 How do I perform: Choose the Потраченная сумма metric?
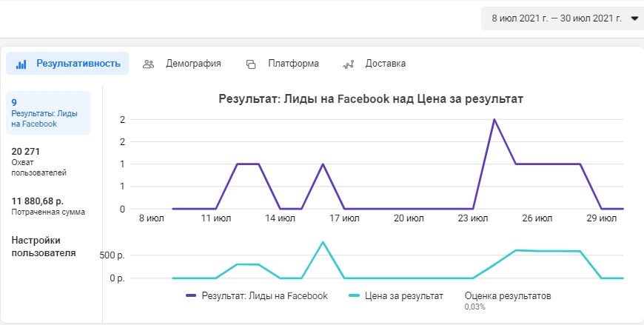(x=48, y=207)
